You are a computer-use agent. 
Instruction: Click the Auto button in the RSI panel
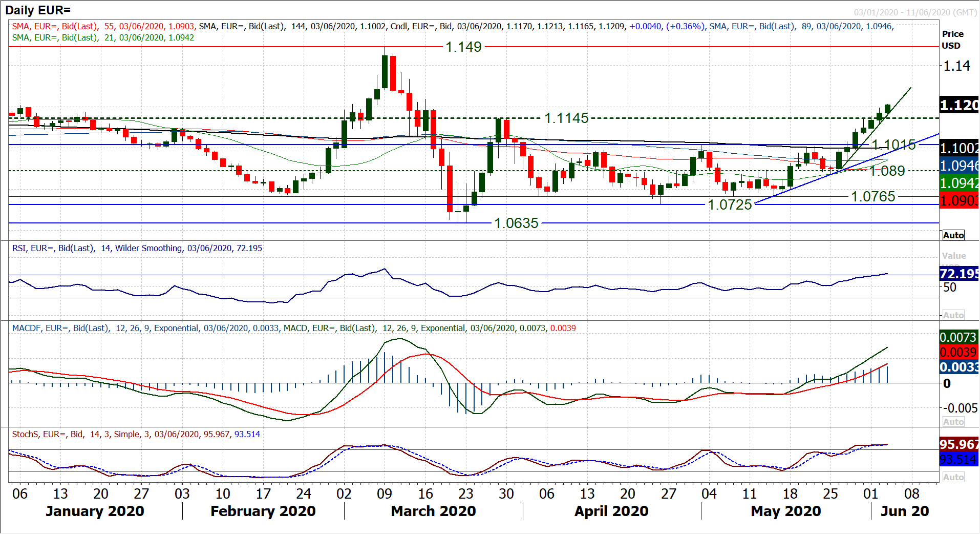(953, 315)
